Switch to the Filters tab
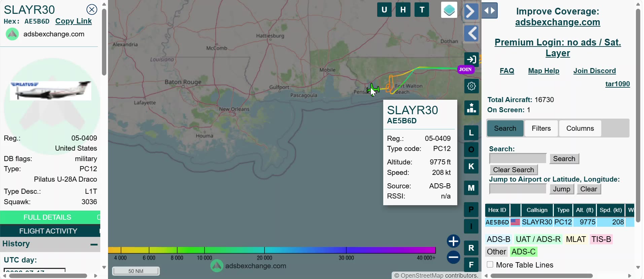Viewport: 644px width, 279px height. click(x=541, y=128)
